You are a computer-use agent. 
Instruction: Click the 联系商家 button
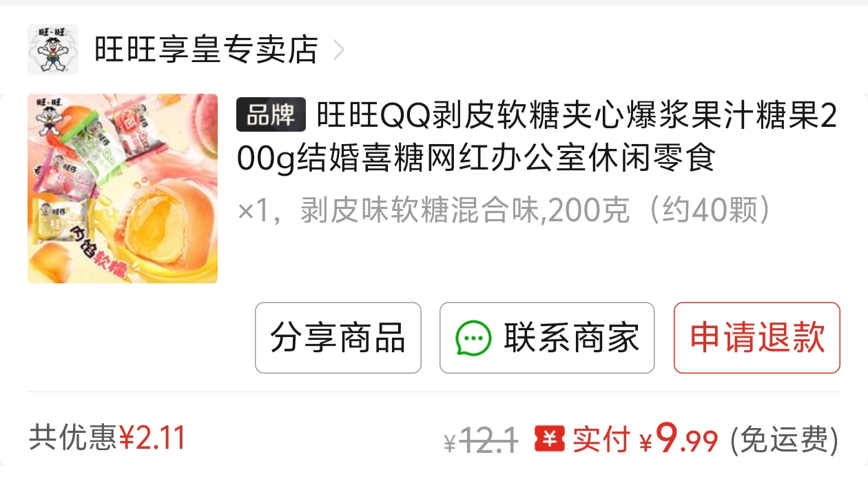pyautogui.click(x=547, y=338)
